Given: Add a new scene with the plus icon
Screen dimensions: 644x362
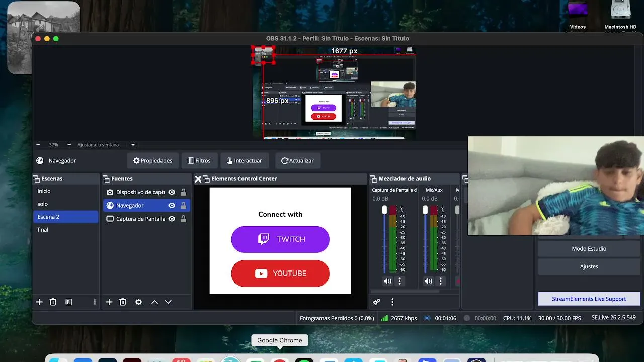Looking at the screenshot, I should (x=39, y=302).
